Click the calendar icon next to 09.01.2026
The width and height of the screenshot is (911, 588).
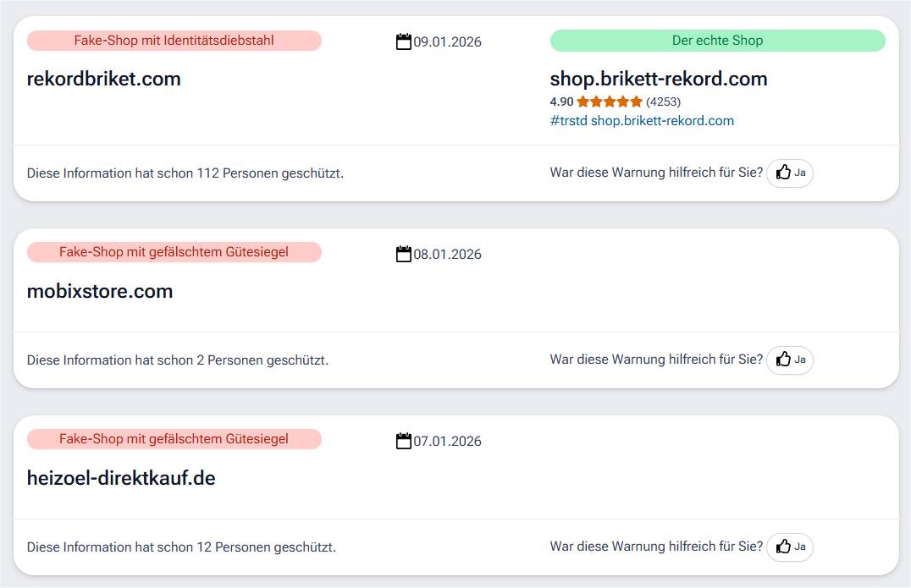404,41
